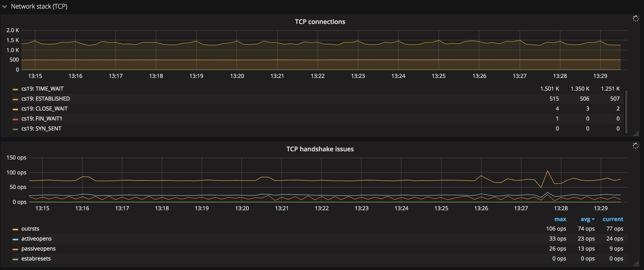Click the outrsts yellow color swatch
This screenshot has height=270, width=644.
click(x=15, y=229)
